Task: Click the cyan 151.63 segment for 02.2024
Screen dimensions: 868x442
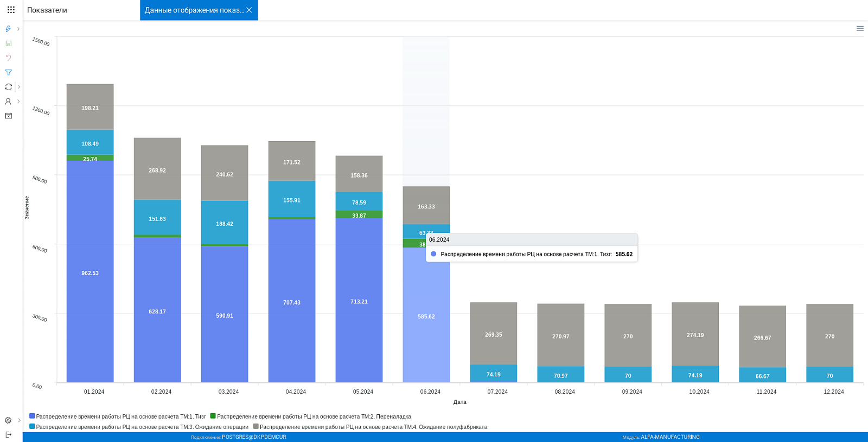Action: [x=157, y=217]
